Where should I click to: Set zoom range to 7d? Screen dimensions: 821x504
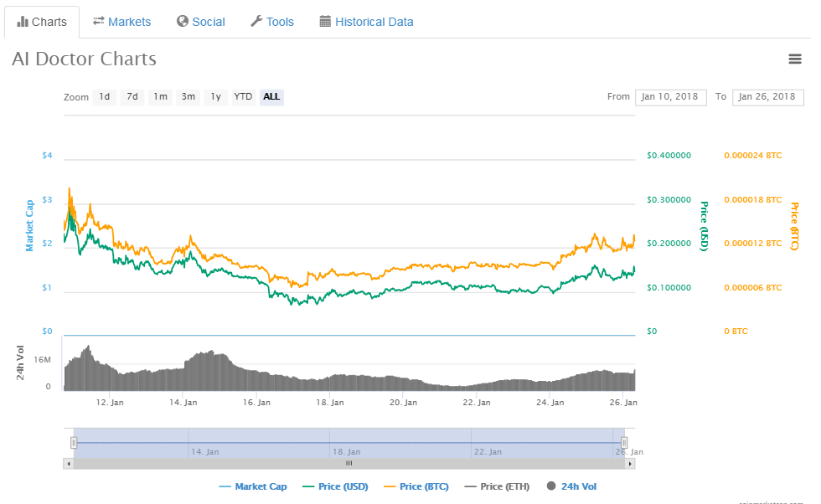(132, 97)
